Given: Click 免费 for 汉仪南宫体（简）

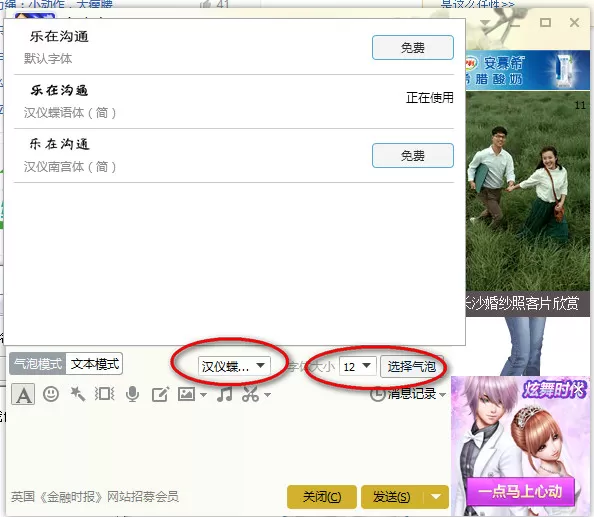Looking at the screenshot, I should coord(413,156).
